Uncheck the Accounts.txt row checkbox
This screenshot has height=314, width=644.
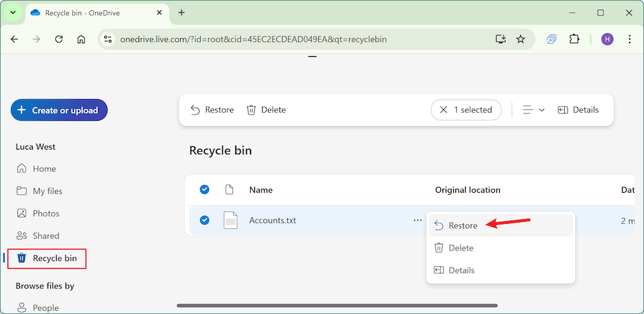[x=205, y=221]
